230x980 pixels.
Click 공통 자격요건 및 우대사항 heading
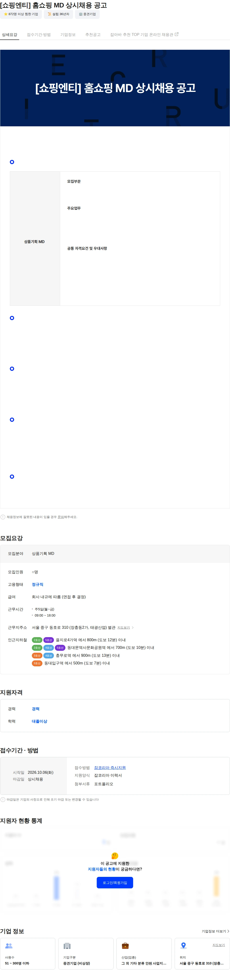click(x=87, y=248)
